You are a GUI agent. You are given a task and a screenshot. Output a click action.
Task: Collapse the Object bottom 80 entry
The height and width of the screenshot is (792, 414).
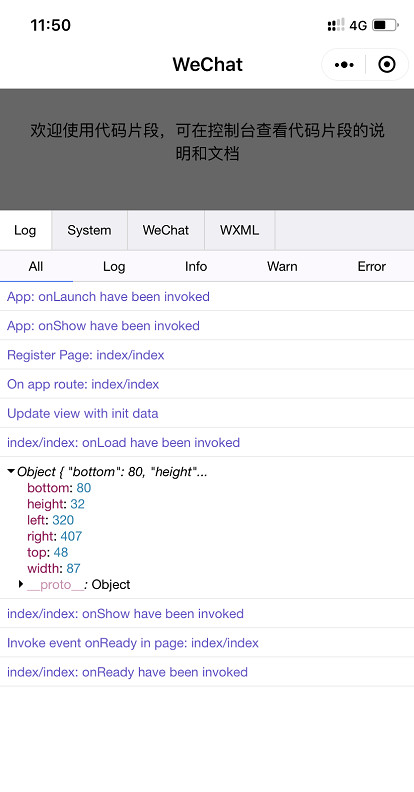tap(11, 471)
